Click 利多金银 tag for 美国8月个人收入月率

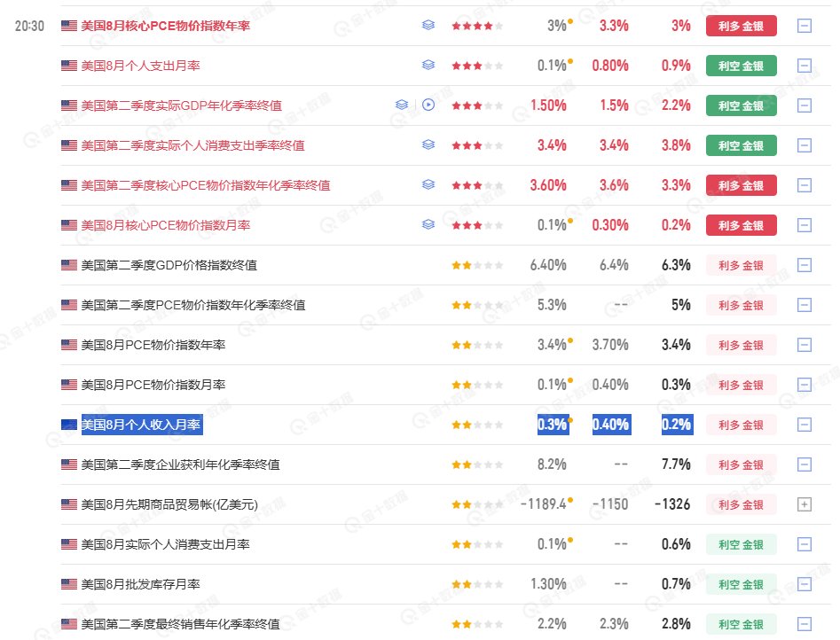coord(741,425)
